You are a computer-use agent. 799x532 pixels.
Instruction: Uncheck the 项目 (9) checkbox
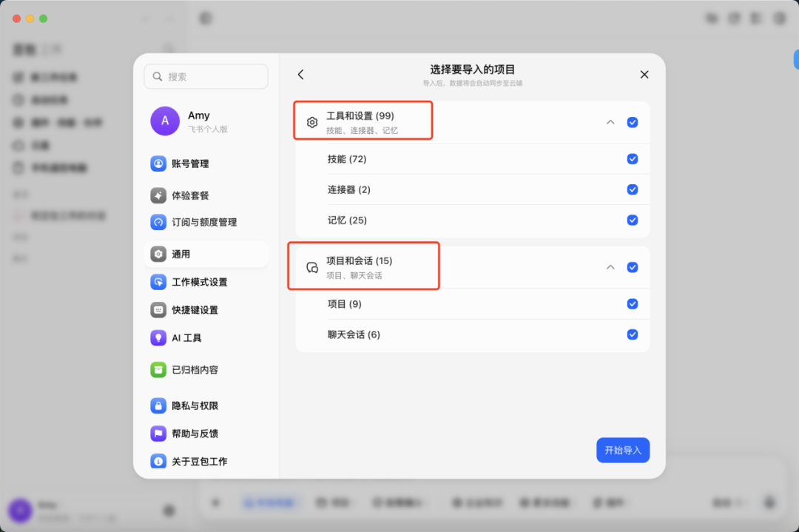coord(633,304)
